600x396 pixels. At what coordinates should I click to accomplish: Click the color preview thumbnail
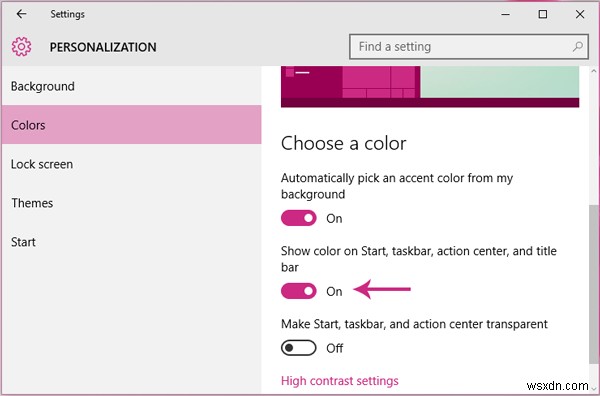click(x=430, y=86)
